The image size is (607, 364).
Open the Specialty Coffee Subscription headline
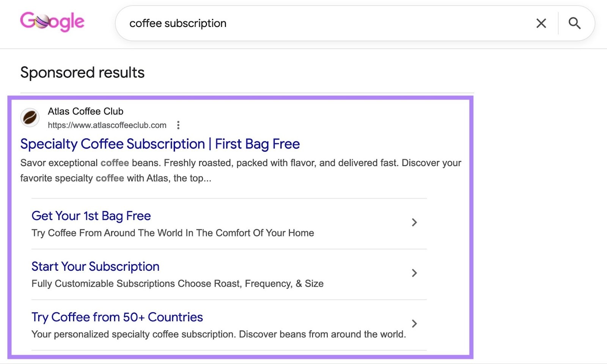pyautogui.click(x=160, y=144)
